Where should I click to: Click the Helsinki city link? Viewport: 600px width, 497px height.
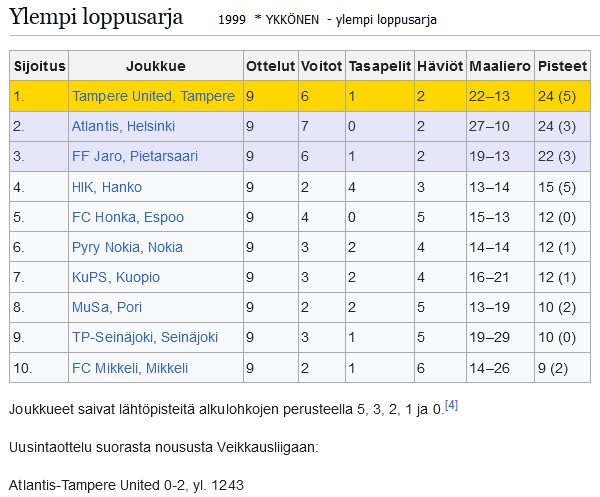coord(151,126)
